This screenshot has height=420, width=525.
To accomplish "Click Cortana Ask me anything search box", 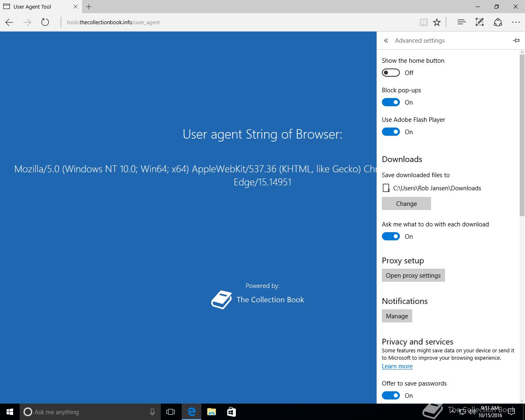I will pyautogui.click(x=90, y=412).
